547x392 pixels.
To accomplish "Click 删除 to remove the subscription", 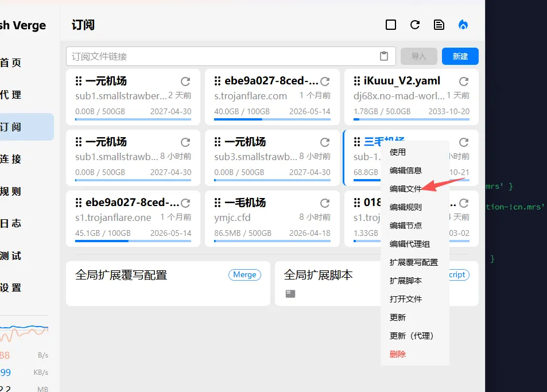I will coord(398,354).
